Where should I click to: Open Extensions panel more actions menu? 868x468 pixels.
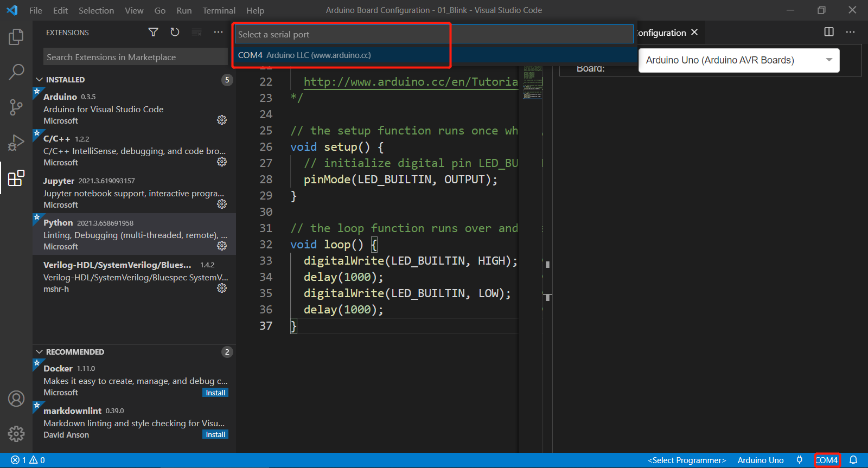pos(218,33)
